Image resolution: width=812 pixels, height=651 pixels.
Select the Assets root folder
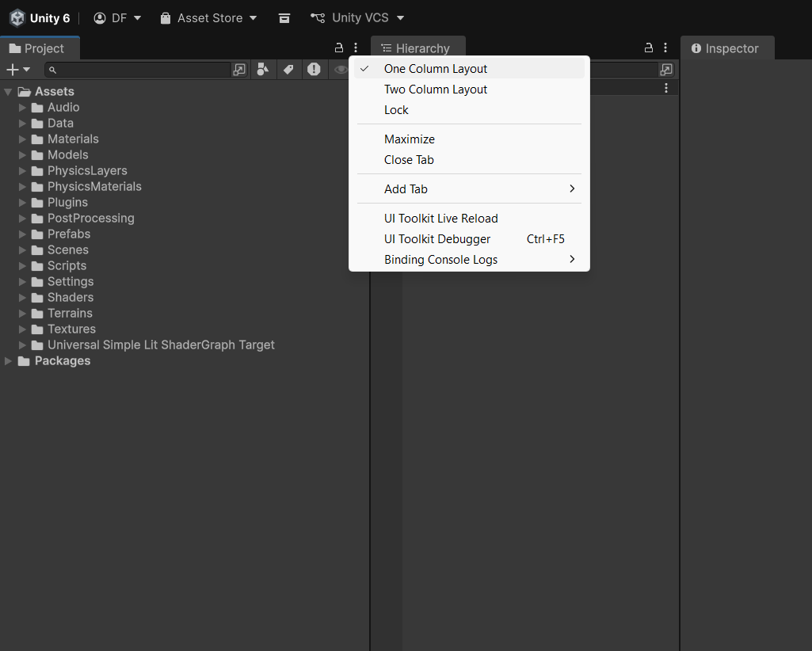[x=55, y=92]
